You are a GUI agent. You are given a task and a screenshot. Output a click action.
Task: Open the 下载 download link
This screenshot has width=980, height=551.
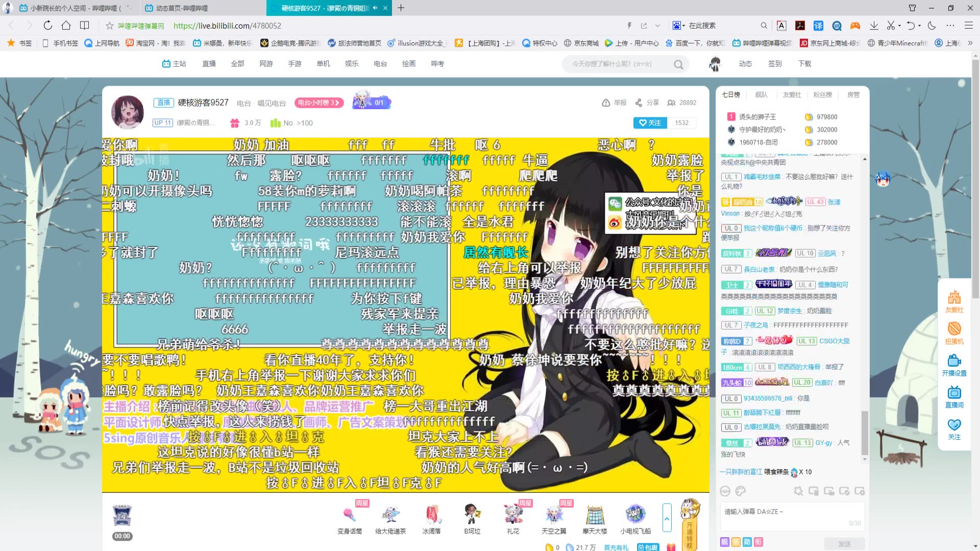tap(804, 64)
